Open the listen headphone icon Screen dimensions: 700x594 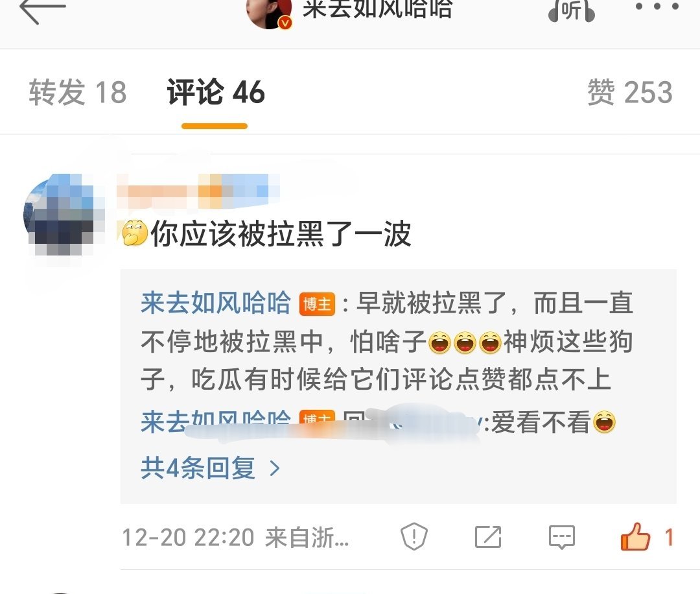572,10
